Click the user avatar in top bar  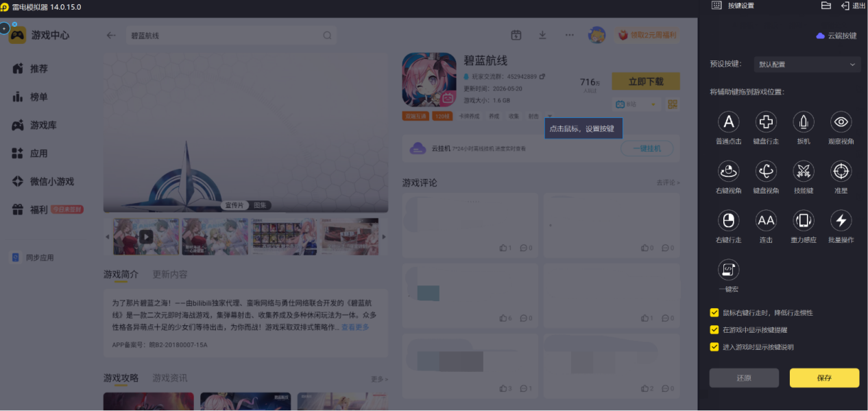coord(596,35)
